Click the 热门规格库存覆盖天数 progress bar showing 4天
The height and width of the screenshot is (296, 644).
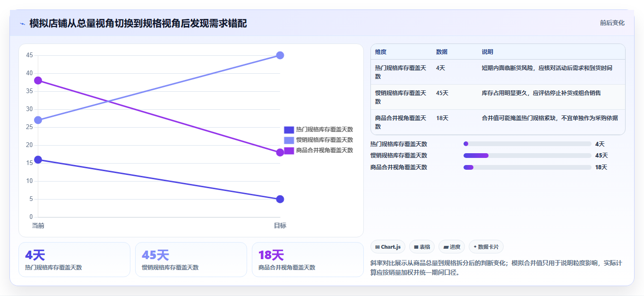tap(527, 144)
